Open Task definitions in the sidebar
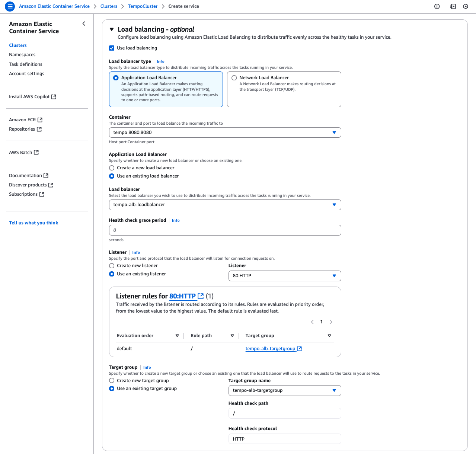 coord(26,64)
